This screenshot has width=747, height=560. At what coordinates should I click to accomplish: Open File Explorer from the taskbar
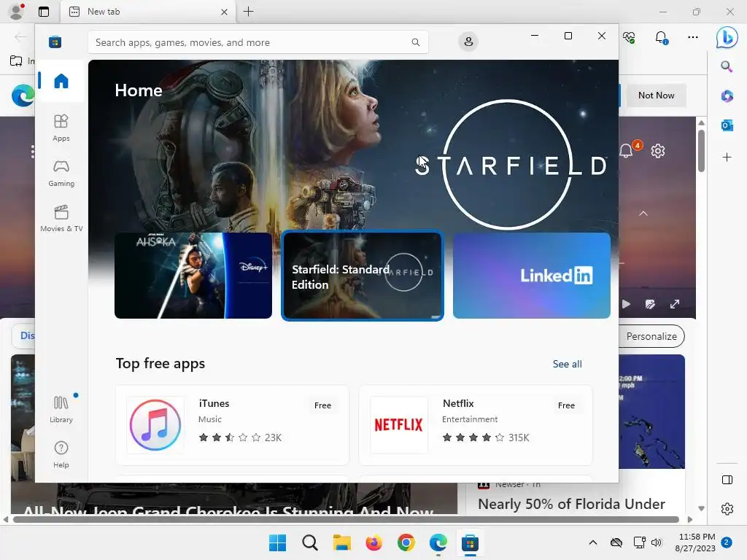click(x=342, y=542)
